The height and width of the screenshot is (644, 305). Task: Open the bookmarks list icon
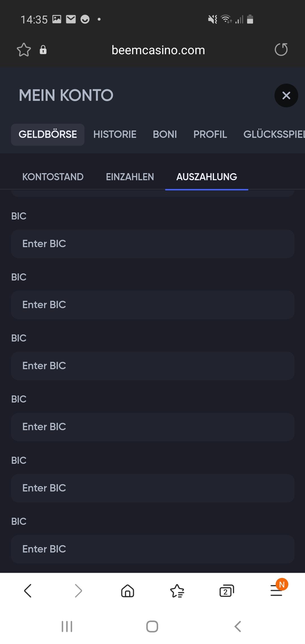[x=177, y=591]
